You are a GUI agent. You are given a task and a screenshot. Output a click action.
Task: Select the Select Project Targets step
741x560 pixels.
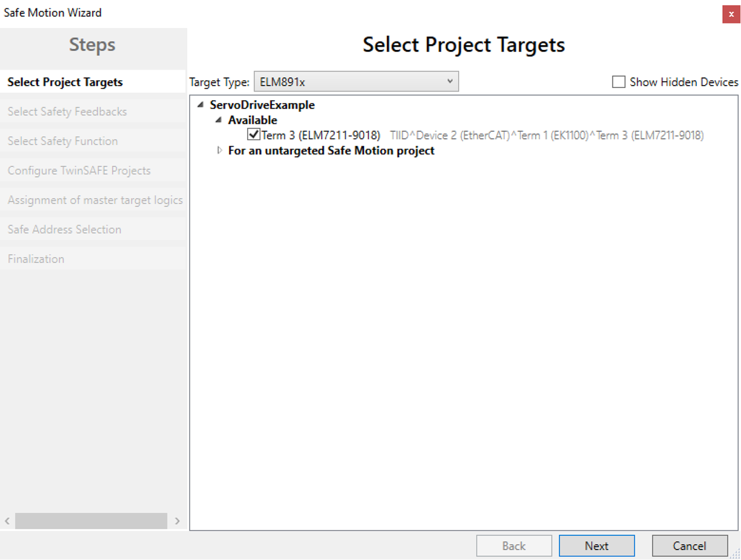click(x=93, y=82)
